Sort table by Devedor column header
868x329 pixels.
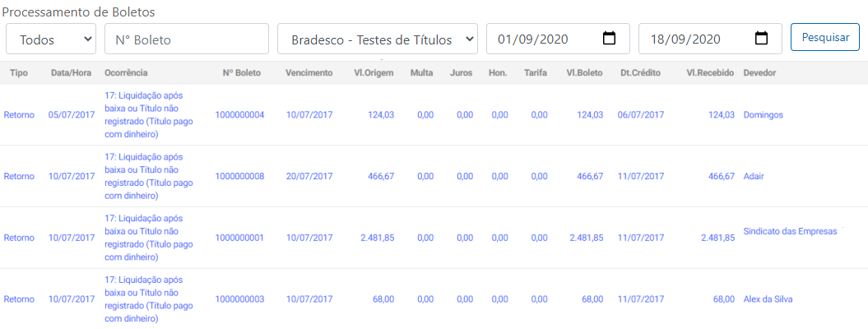759,73
